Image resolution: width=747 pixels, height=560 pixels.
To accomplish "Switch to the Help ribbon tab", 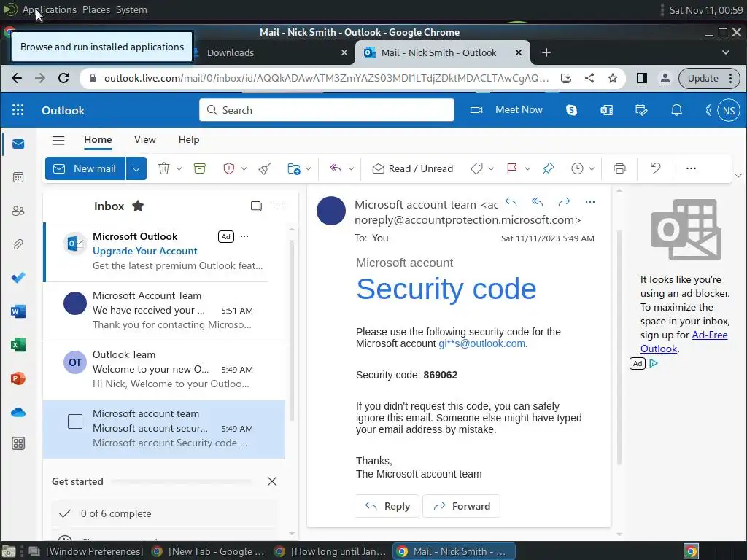I will click(x=189, y=139).
